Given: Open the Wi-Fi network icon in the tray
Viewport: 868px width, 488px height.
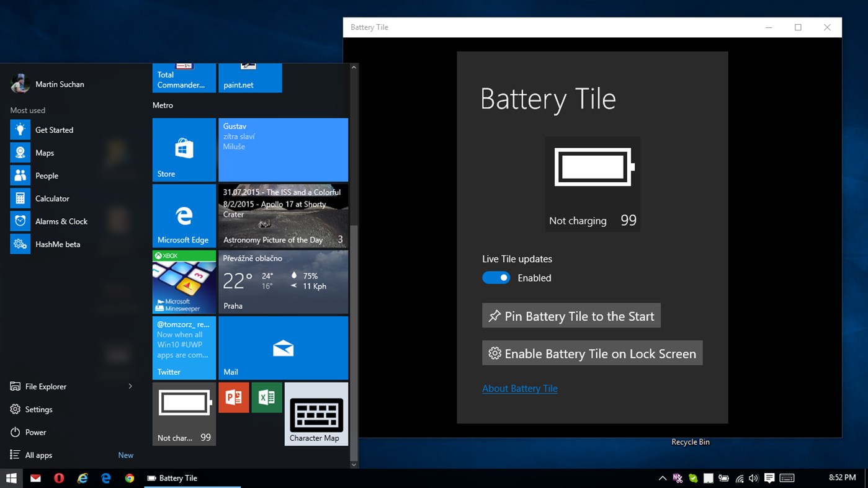Looking at the screenshot, I should point(739,478).
